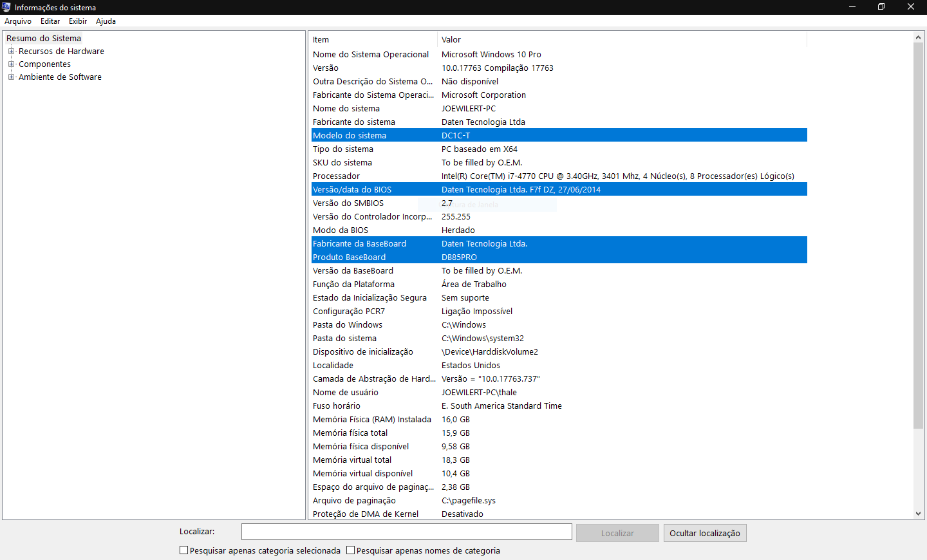Click the scroll up arrow of list
927x560 pixels.
point(919,37)
